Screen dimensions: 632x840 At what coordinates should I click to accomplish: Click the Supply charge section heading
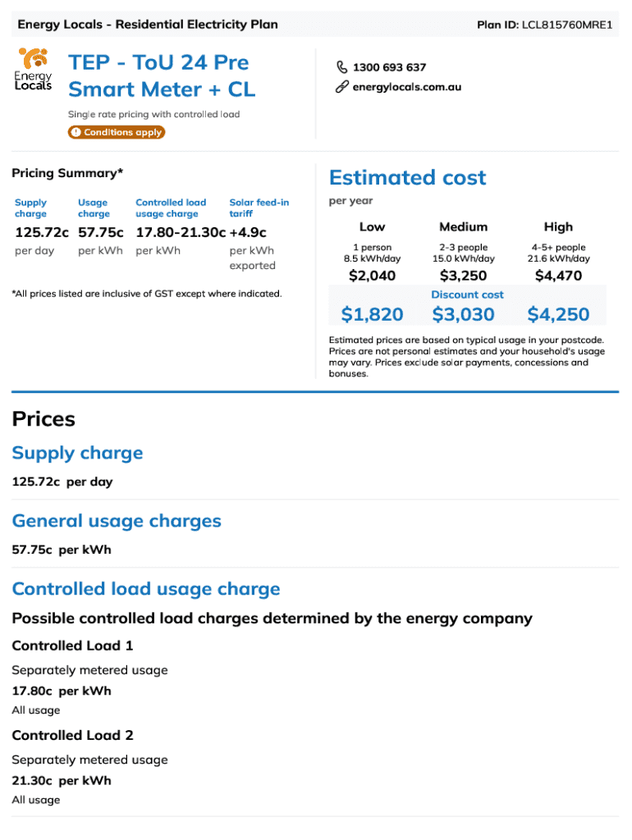[x=77, y=453]
